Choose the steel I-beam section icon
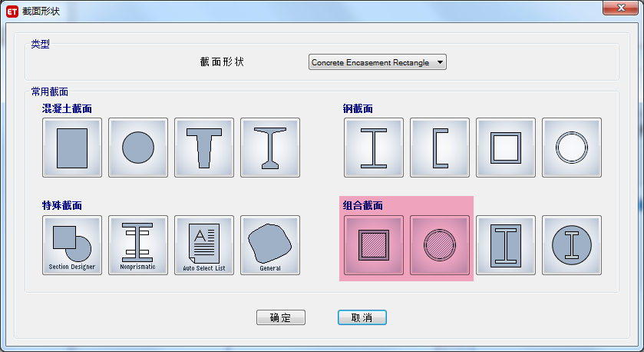 [374, 148]
